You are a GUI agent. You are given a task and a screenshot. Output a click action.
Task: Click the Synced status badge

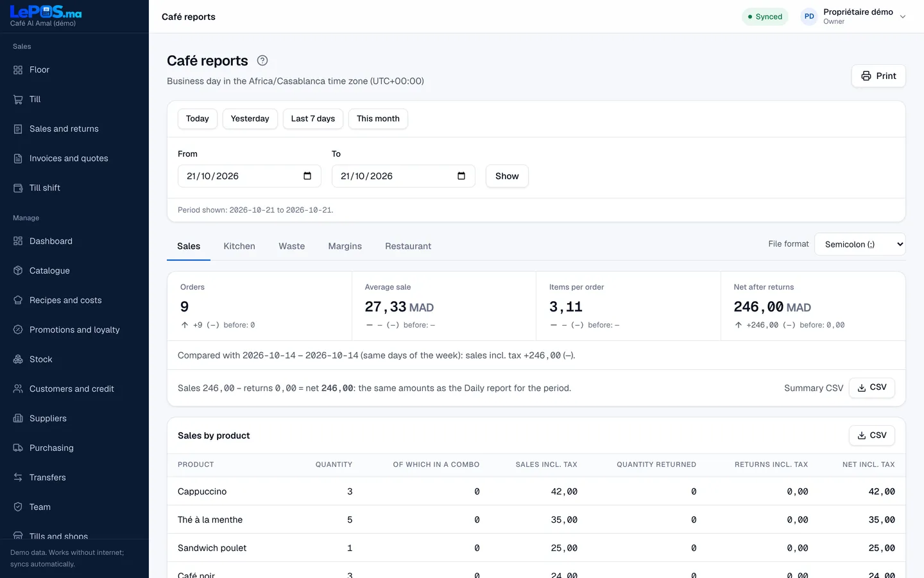click(765, 17)
